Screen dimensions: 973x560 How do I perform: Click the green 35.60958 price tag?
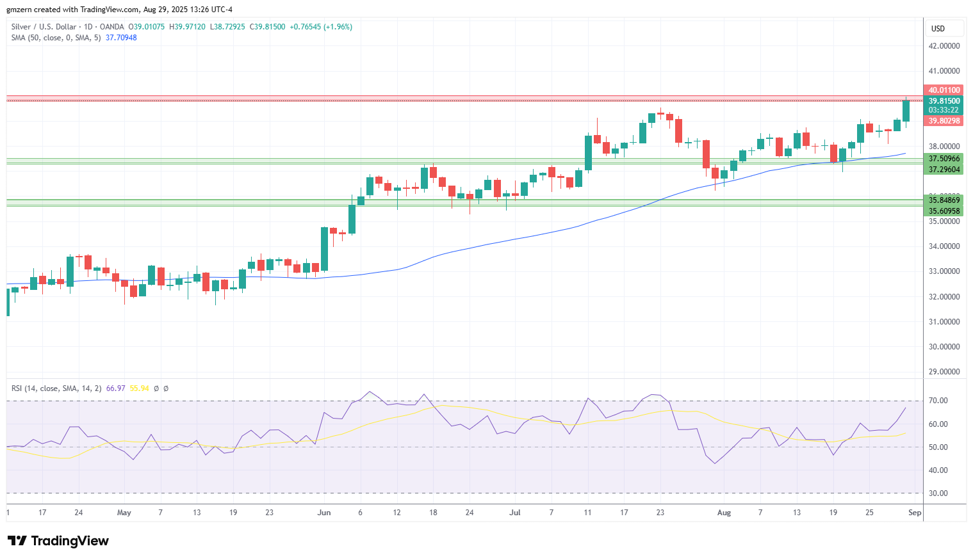(x=944, y=211)
